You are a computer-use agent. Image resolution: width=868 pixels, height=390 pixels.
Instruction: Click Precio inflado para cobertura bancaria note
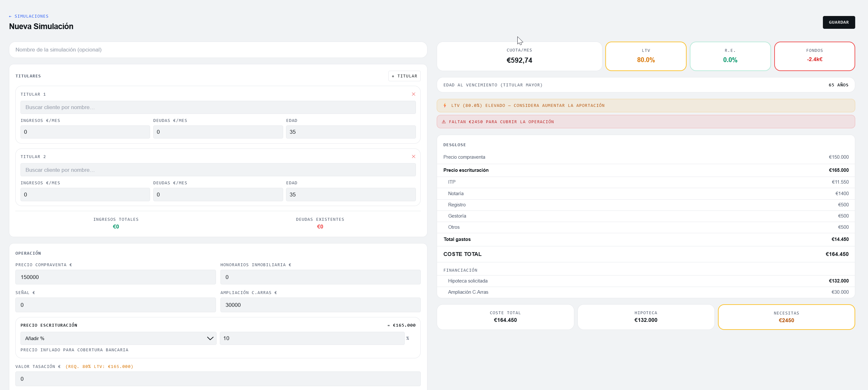tap(75, 350)
